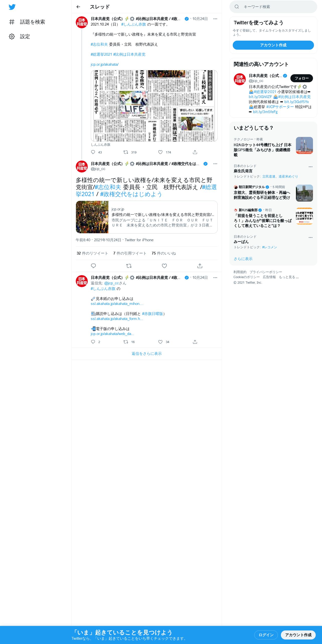Open #政権交代をはじめよう hashtag

(131, 194)
